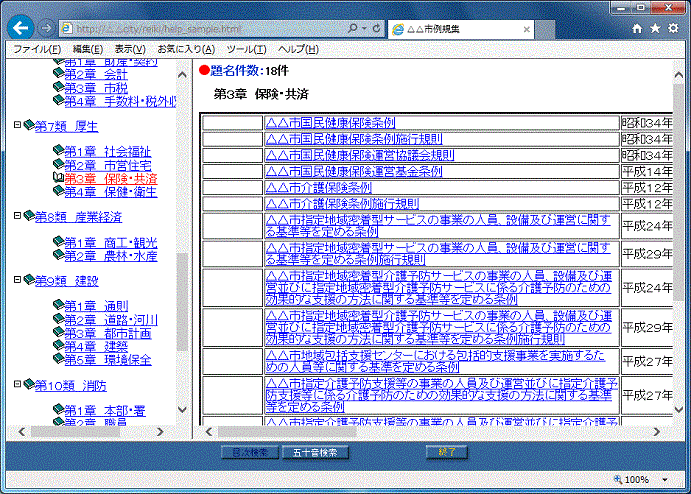
Task: Click the book icon beside 第9類 建設
Action: pos(28,281)
